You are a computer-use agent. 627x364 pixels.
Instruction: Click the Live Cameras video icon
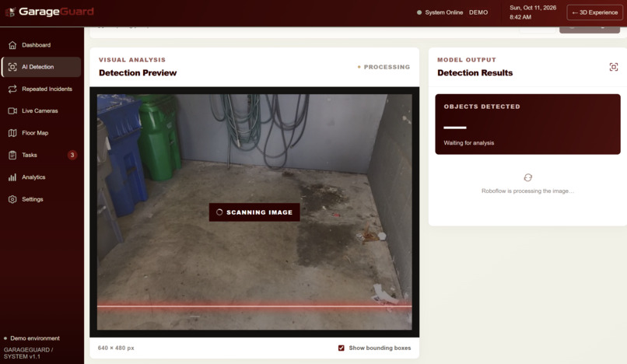12,110
